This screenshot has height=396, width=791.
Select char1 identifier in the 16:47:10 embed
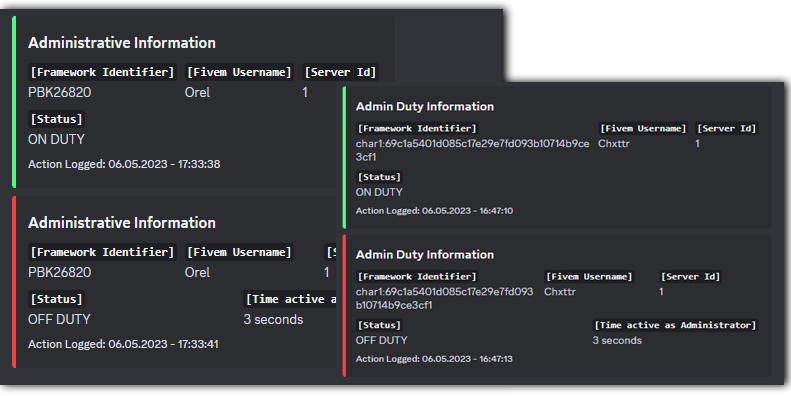(x=472, y=150)
